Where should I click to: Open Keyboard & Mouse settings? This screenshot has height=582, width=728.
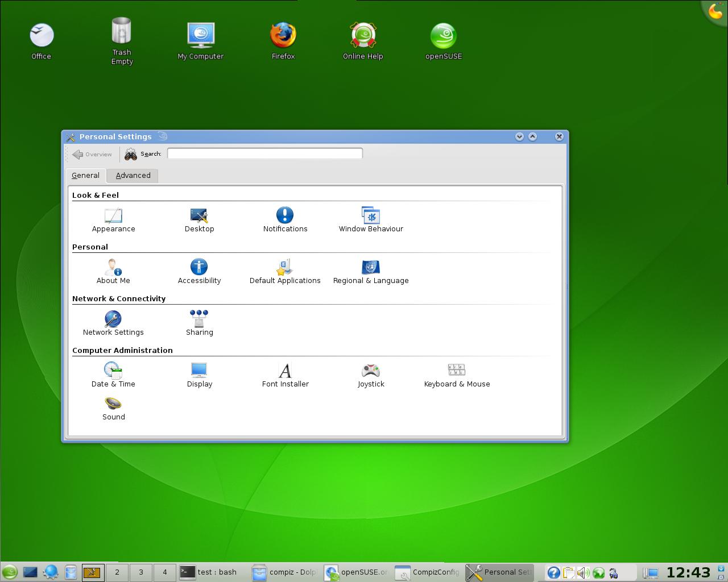point(457,375)
